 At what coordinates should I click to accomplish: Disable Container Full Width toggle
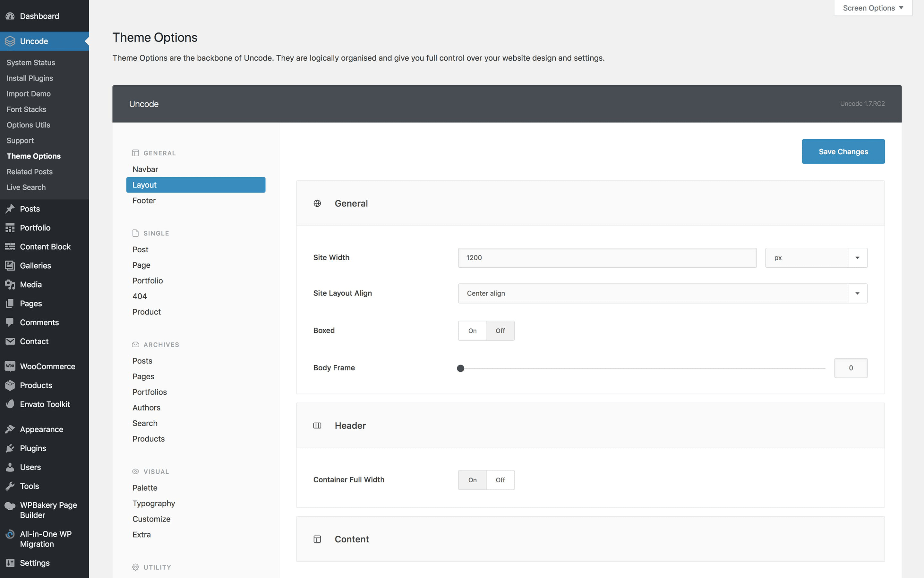(x=500, y=479)
